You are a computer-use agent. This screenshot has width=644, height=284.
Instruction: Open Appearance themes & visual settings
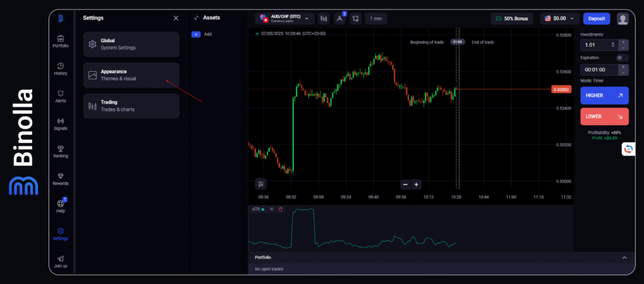(x=131, y=75)
